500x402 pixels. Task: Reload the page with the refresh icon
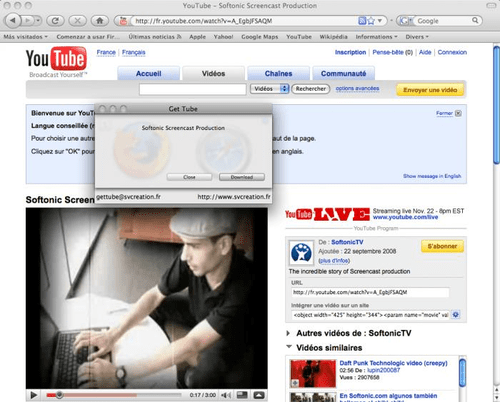pos(55,21)
